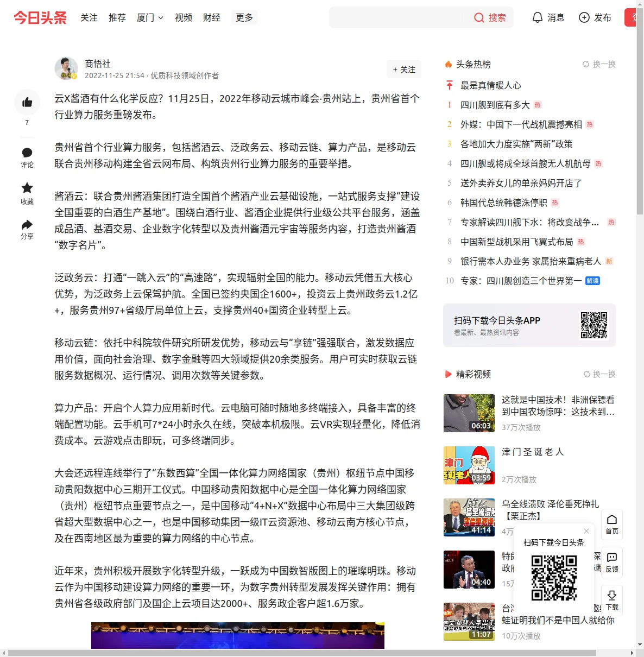
Task: Click inside the search input field
Action: pyautogui.click(x=396, y=17)
